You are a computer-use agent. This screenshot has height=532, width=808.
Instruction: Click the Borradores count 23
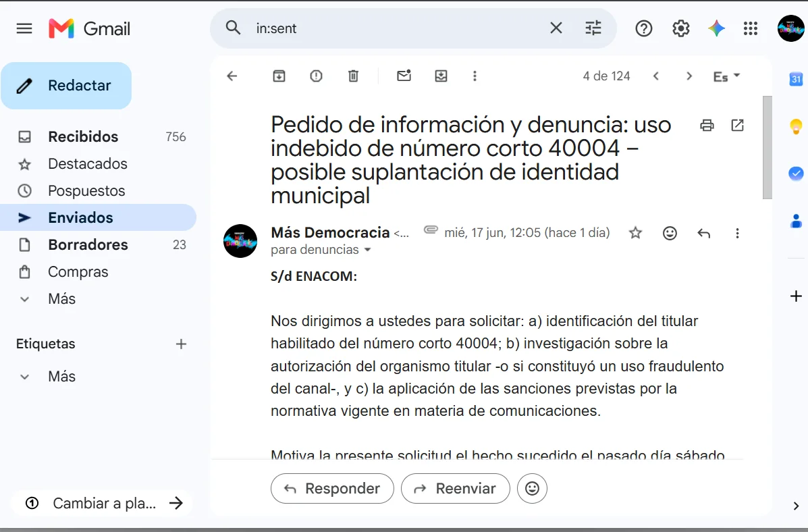coord(180,245)
